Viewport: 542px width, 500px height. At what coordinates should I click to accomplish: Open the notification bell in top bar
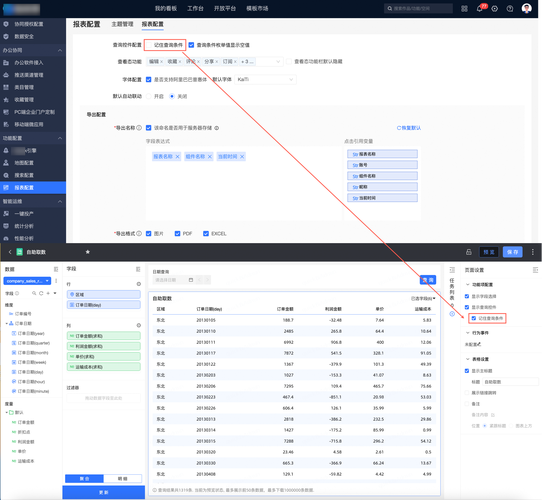[479, 9]
